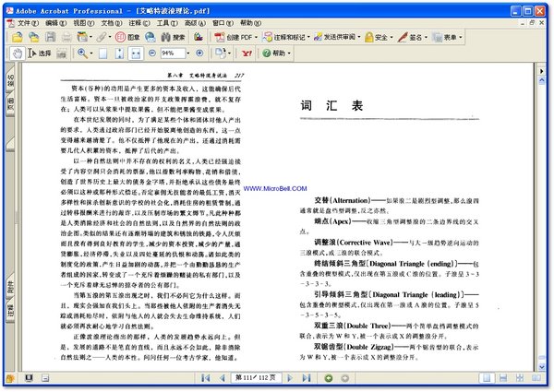Open the 视图 menu
Viewport: 554px width, 392px height.
pos(84,23)
